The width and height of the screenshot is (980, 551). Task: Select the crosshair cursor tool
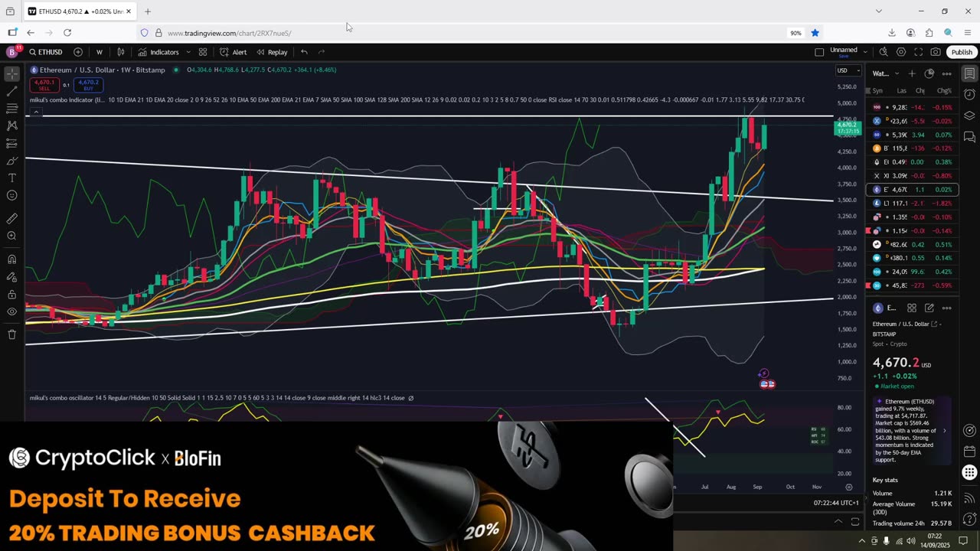coord(11,74)
